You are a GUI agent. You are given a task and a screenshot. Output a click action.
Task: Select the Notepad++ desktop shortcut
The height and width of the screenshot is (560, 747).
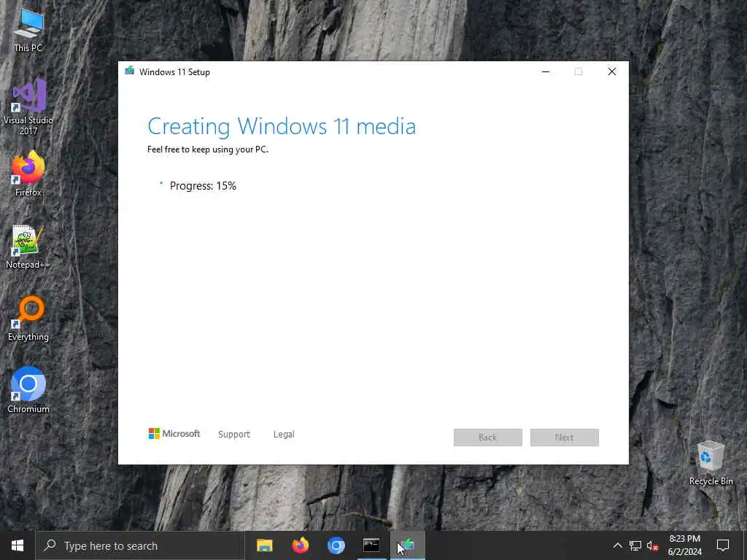point(28,246)
